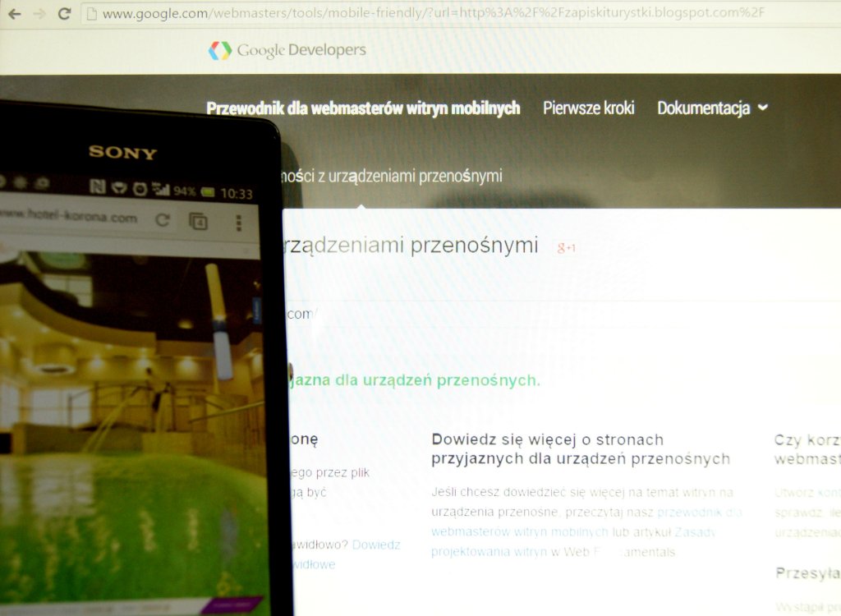Click the '.com' URL text under heading

click(301, 314)
